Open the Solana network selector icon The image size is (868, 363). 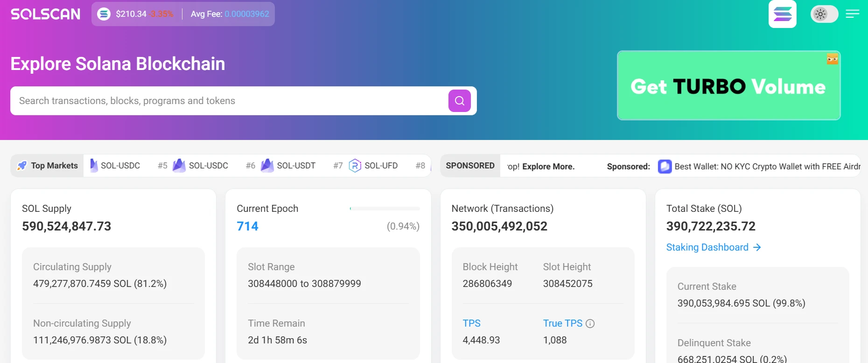click(783, 14)
